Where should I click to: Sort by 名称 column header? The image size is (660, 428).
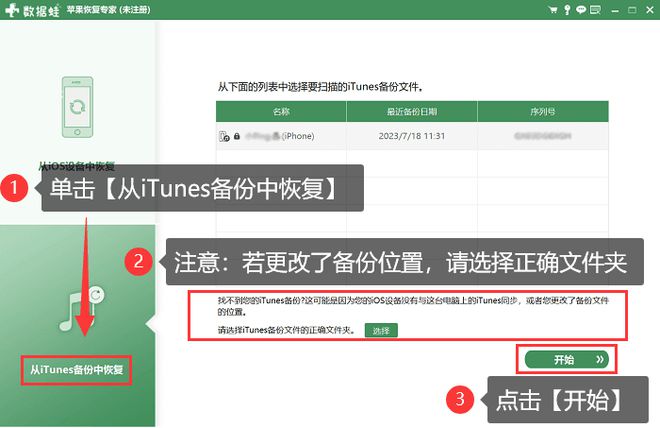click(281, 112)
